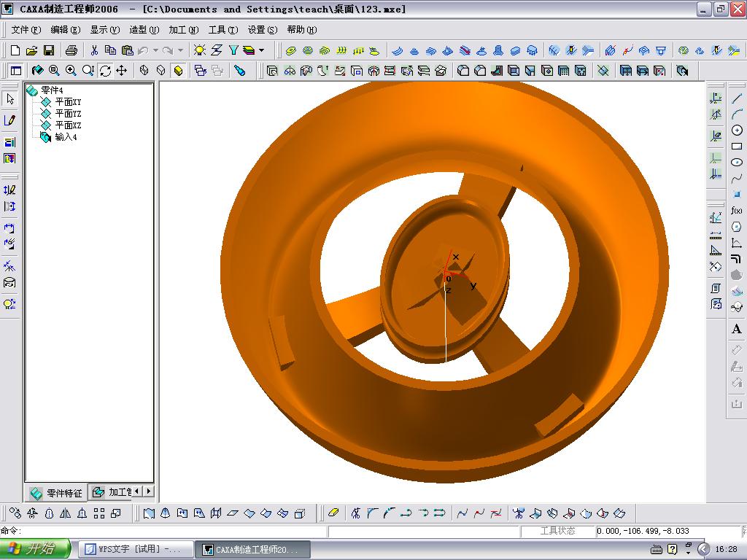Click the sketch pencil icon in left sidebar

10,120
